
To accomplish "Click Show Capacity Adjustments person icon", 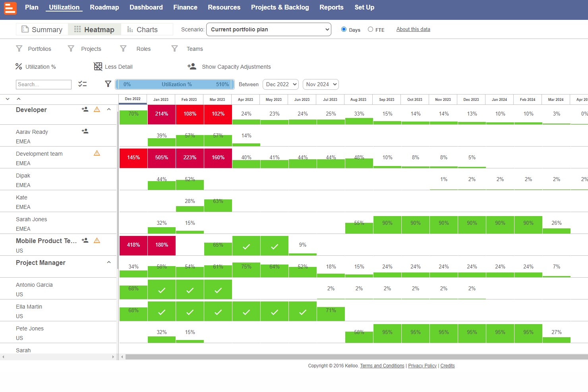I will click(x=192, y=66).
